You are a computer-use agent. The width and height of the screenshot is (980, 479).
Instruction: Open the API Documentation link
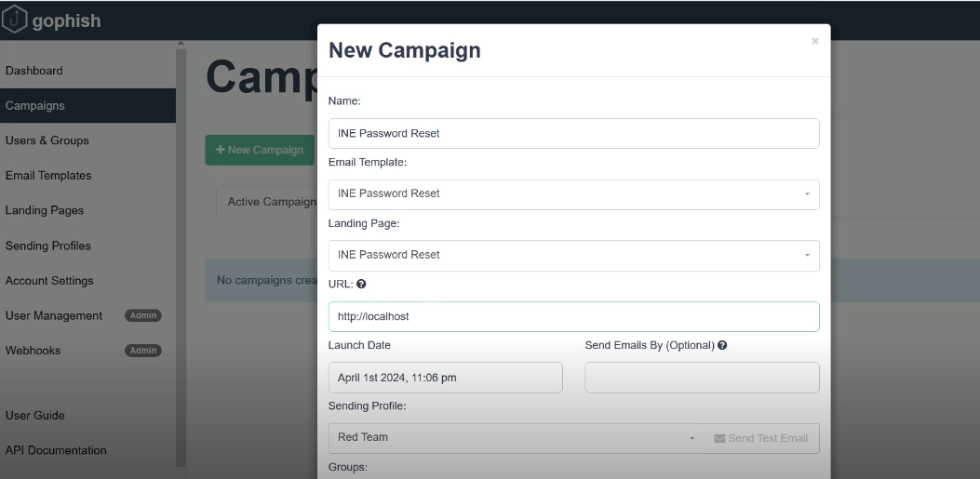coord(56,451)
